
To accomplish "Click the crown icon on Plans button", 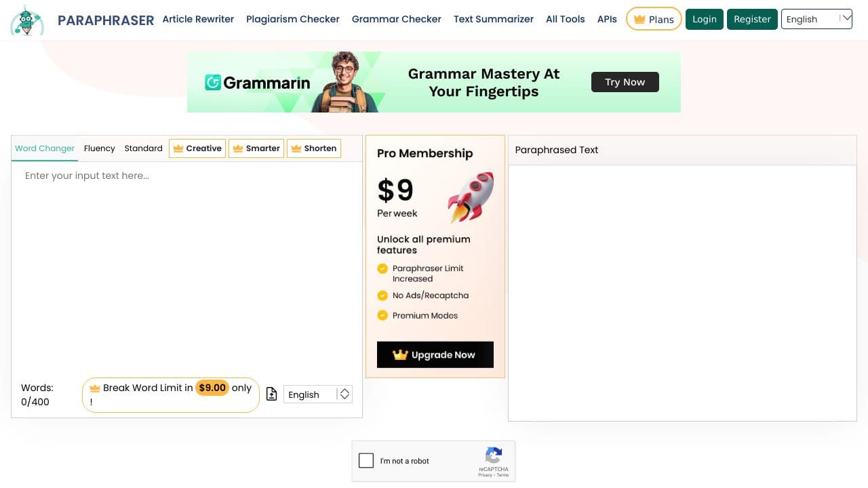I will [639, 20].
